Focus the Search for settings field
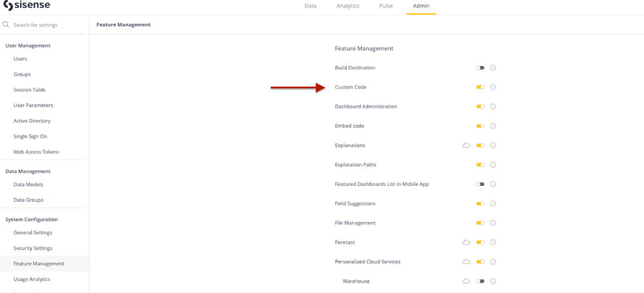The width and height of the screenshot is (644, 293). 45,25
